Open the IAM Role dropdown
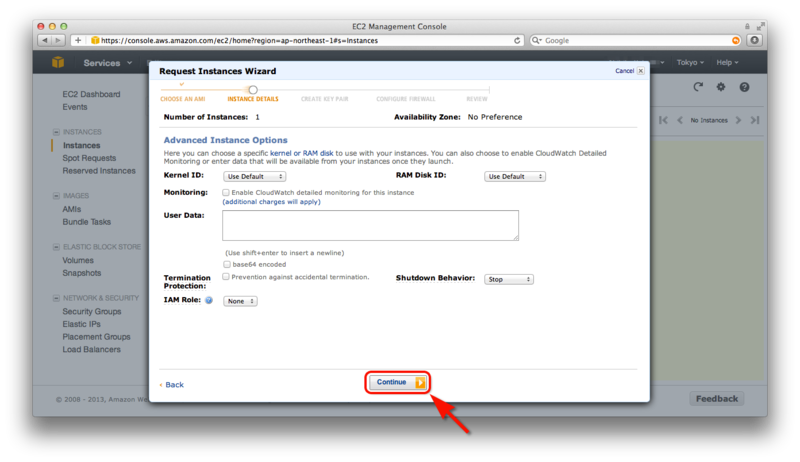800x462 pixels. click(x=240, y=301)
